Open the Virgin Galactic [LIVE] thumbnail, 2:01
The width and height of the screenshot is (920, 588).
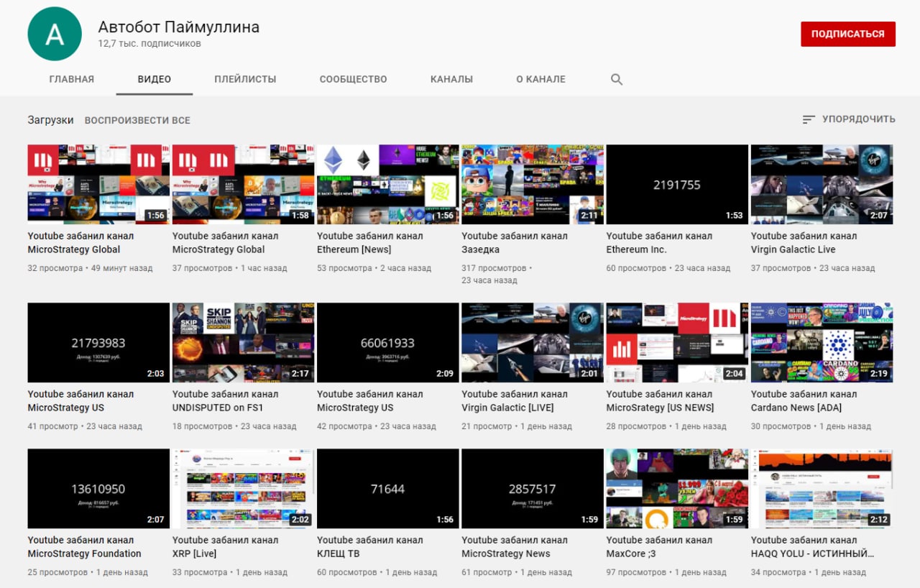533,342
